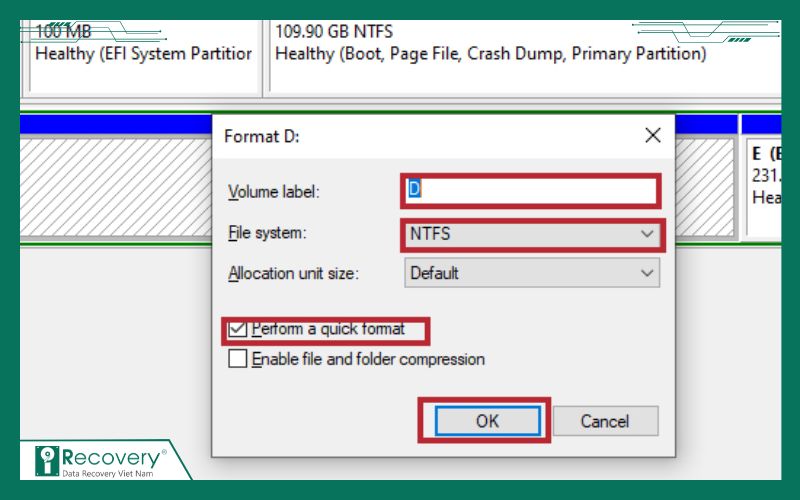Click the Cancel button
The image size is (800, 500).
605,421
